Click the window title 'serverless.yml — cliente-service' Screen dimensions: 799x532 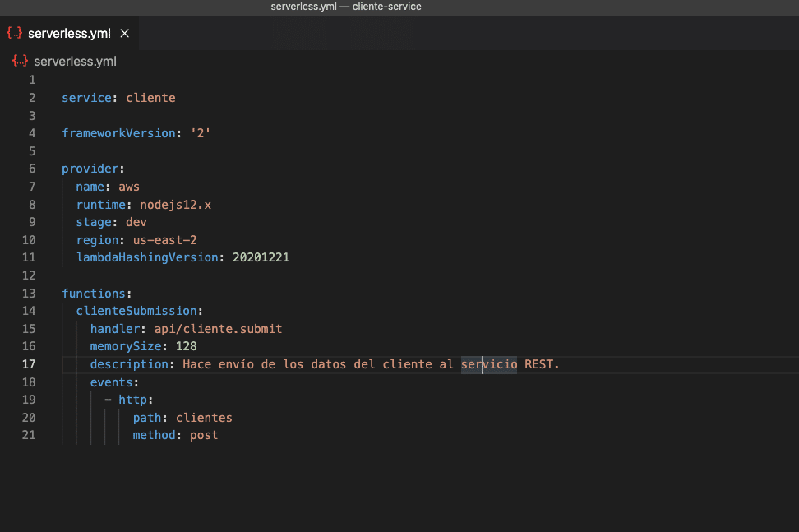pyautogui.click(x=346, y=7)
